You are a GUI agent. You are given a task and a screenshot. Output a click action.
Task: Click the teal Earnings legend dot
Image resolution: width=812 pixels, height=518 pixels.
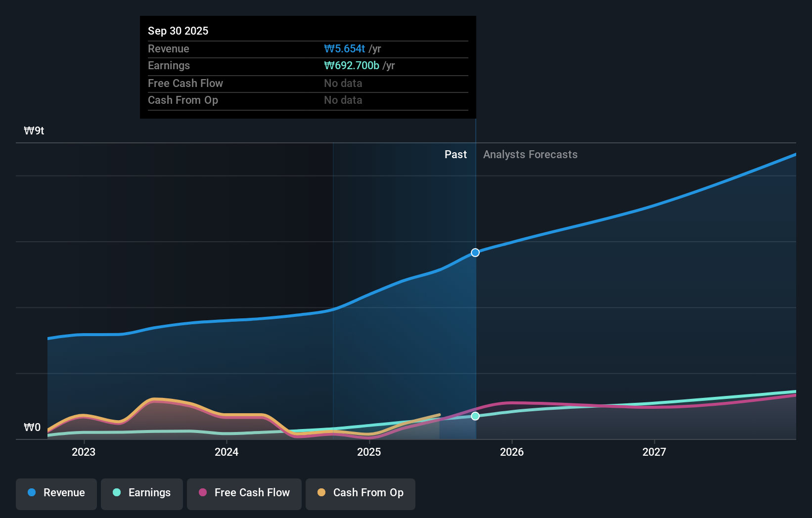tap(117, 493)
